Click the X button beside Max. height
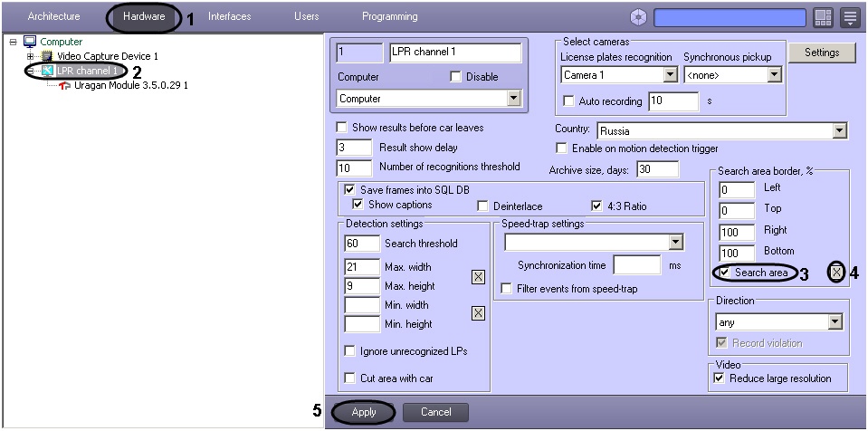Viewport: 868px width, 431px height. coord(478,276)
